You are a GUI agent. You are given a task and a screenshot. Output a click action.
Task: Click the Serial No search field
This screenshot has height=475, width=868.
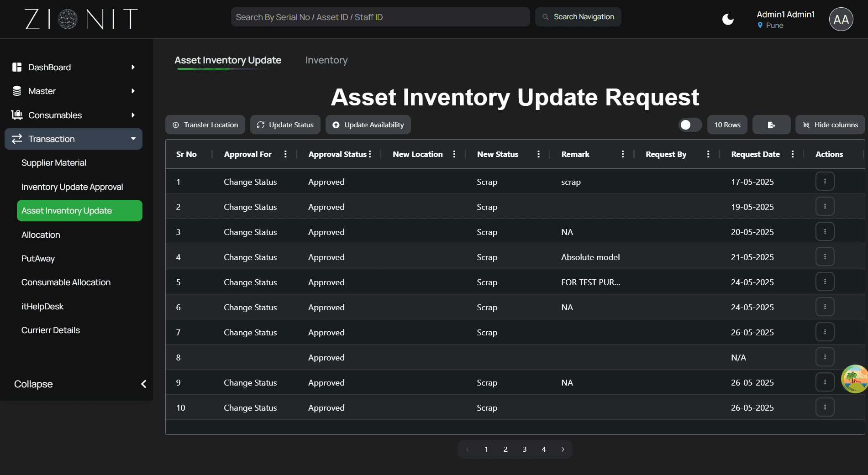pos(380,17)
